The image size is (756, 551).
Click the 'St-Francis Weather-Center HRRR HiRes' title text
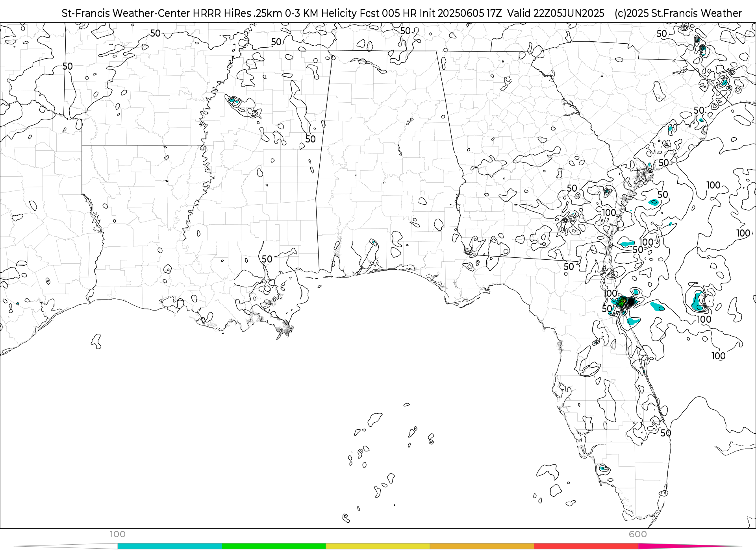point(157,13)
